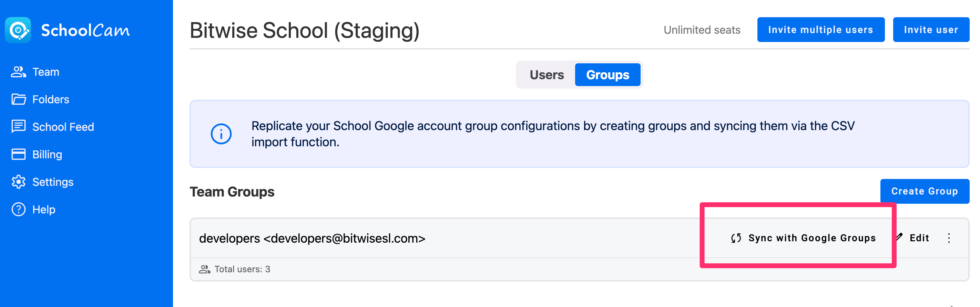Select the Groups tab
Image resolution: width=980 pixels, height=307 pixels.
pos(608,75)
